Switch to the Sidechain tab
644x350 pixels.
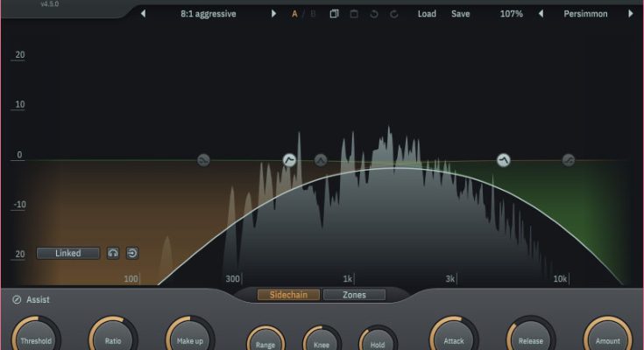click(288, 295)
